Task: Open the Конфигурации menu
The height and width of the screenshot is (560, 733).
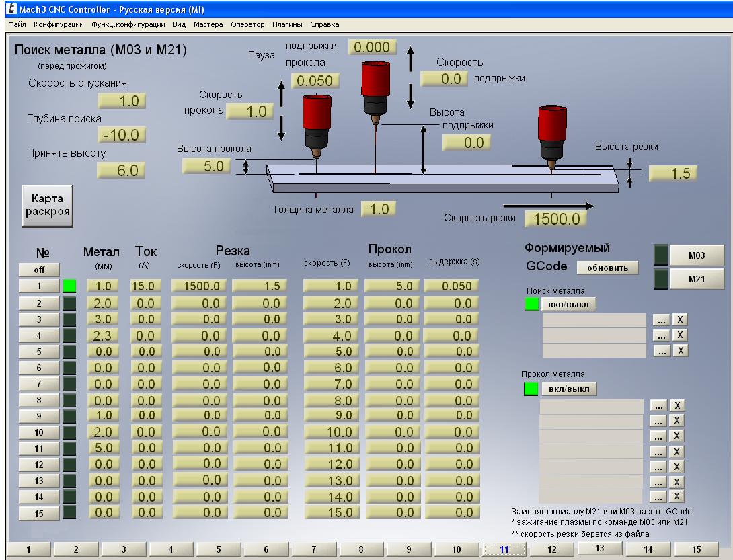Action: tap(59, 24)
